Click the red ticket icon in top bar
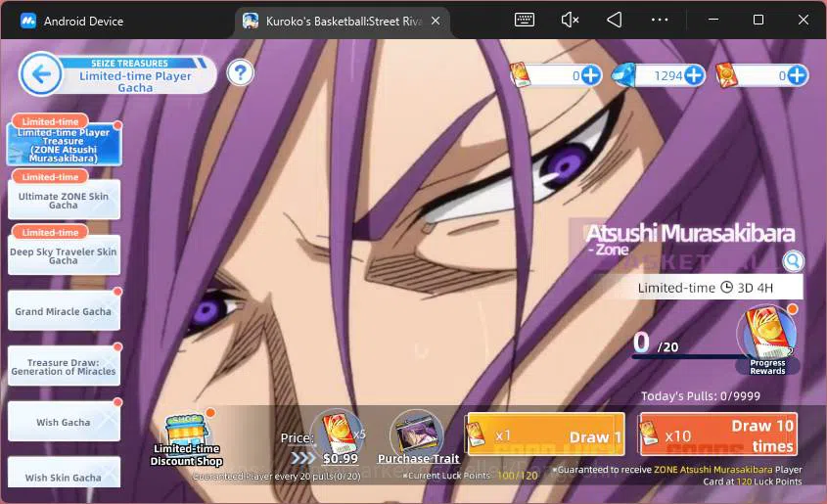Viewport: 827px width, 504px height. 520,74
